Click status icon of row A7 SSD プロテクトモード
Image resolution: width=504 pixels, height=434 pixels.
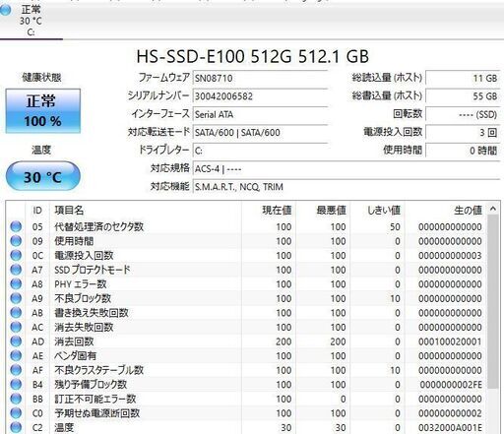pyautogui.click(x=16, y=270)
